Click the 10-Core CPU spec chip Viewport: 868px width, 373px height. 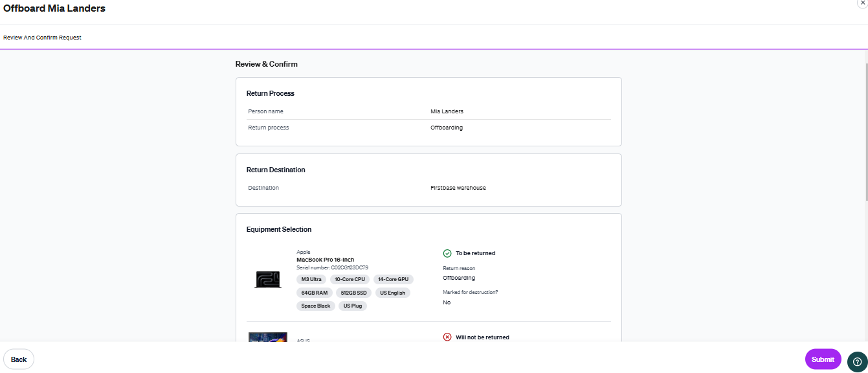tap(350, 279)
